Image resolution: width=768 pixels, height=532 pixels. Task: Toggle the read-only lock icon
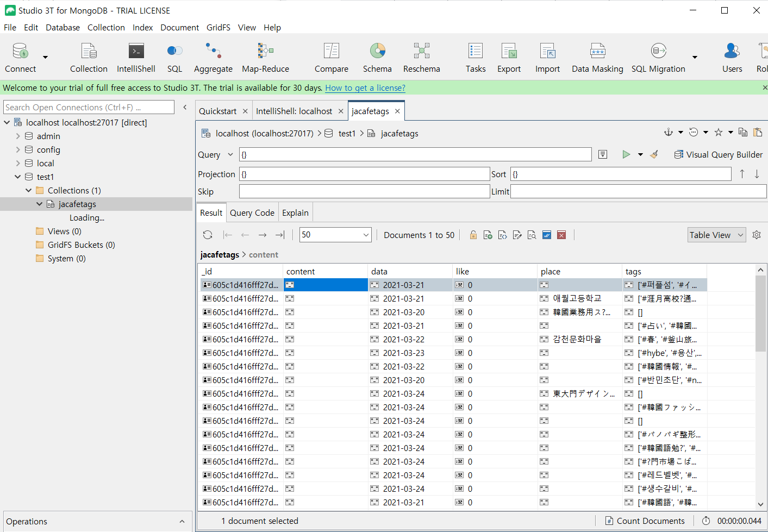[x=473, y=235]
